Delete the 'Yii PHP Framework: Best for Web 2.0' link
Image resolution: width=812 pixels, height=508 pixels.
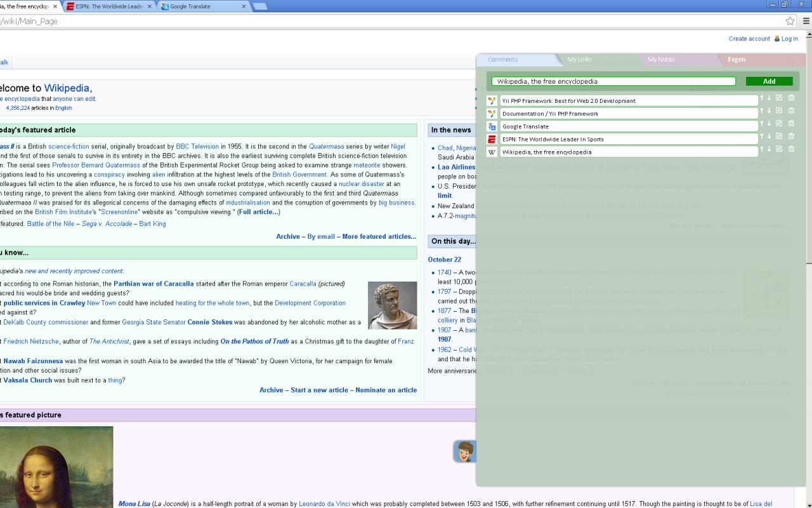pos(791,98)
